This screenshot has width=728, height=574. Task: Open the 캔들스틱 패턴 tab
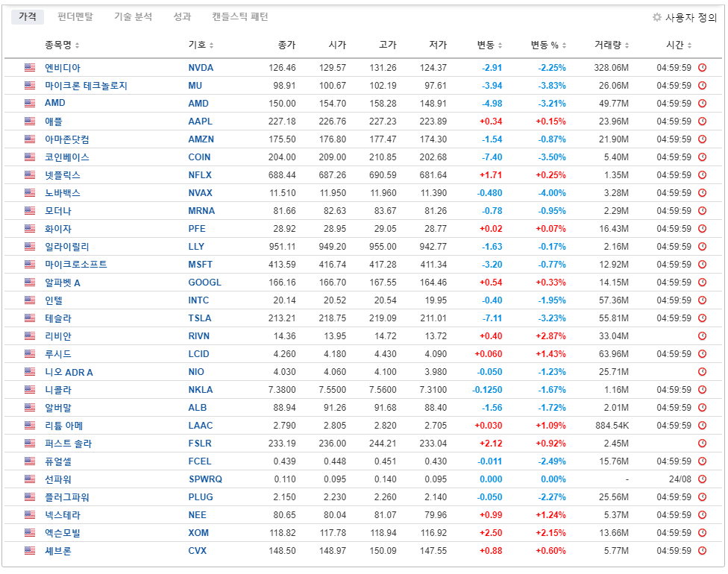click(x=240, y=16)
